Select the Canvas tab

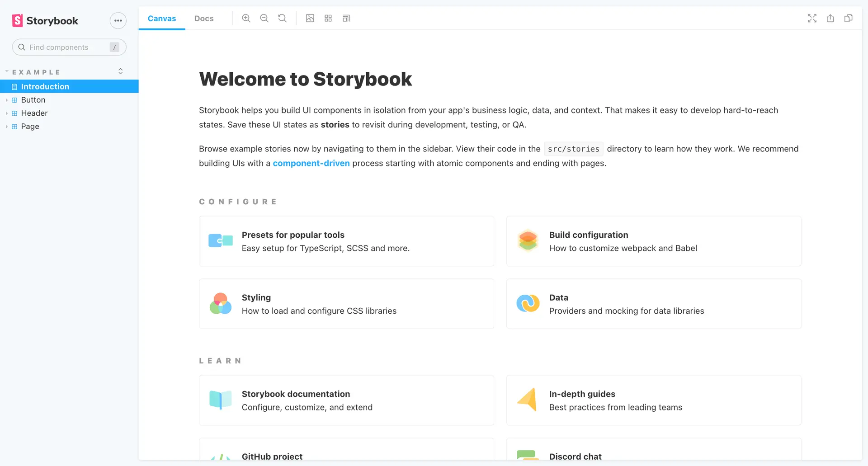[161, 19]
